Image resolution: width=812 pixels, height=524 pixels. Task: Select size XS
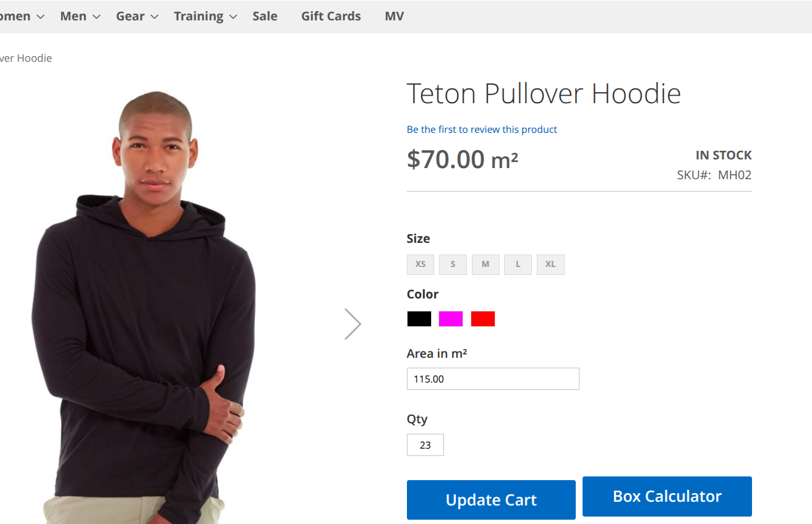[421, 264]
